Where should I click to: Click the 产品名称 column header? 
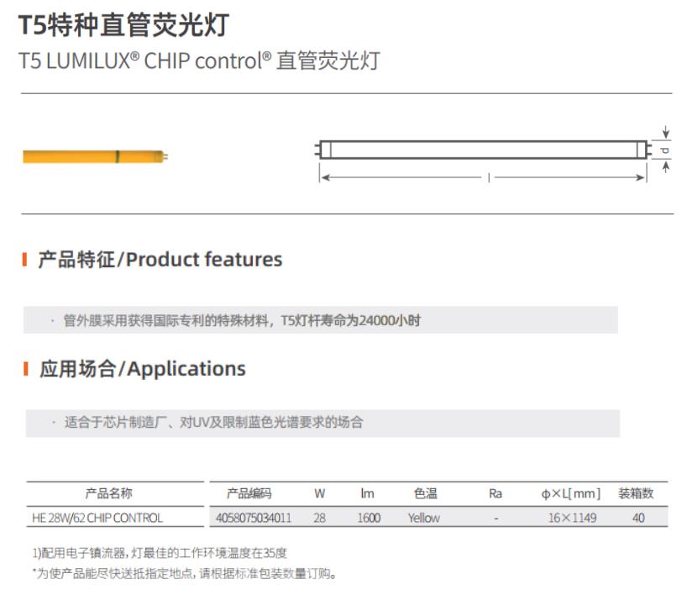(x=108, y=493)
